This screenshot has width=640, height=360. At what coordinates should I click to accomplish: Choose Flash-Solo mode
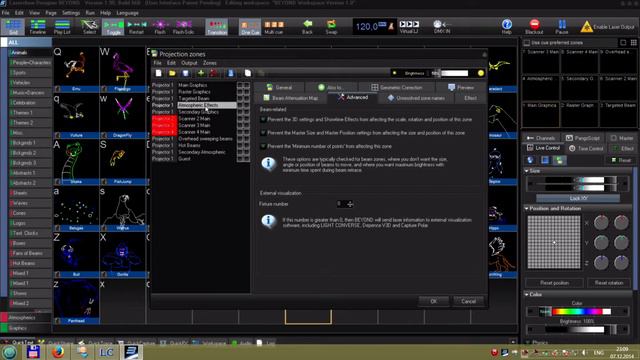183,27
